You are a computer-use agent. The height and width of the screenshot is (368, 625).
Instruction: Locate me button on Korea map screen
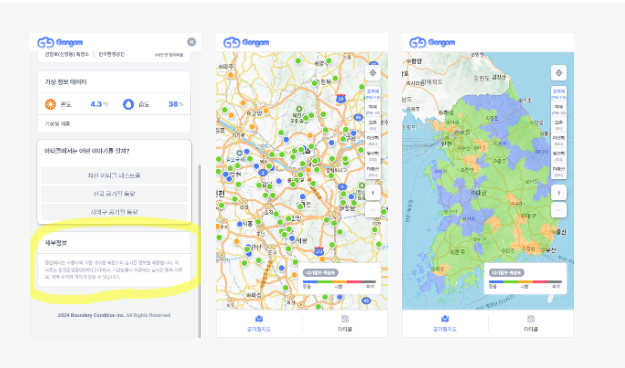(558, 73)
